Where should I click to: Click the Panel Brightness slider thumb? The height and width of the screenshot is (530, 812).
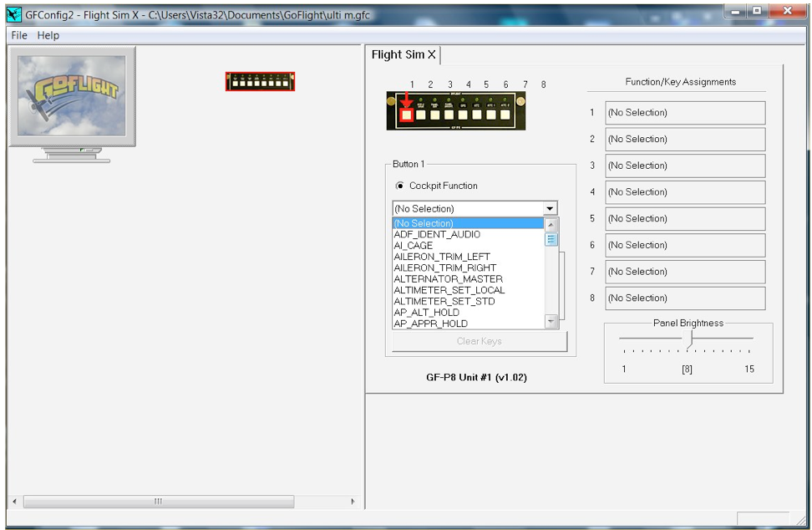[688, 339]
